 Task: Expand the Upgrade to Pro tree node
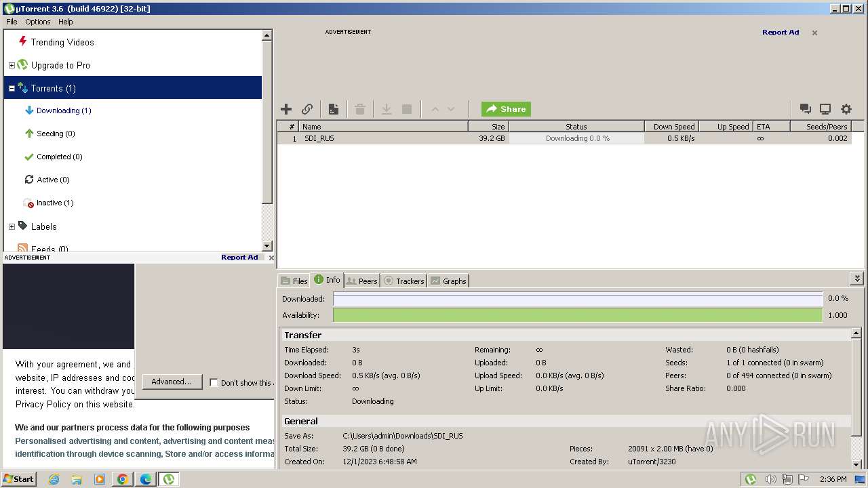(12, 65)
